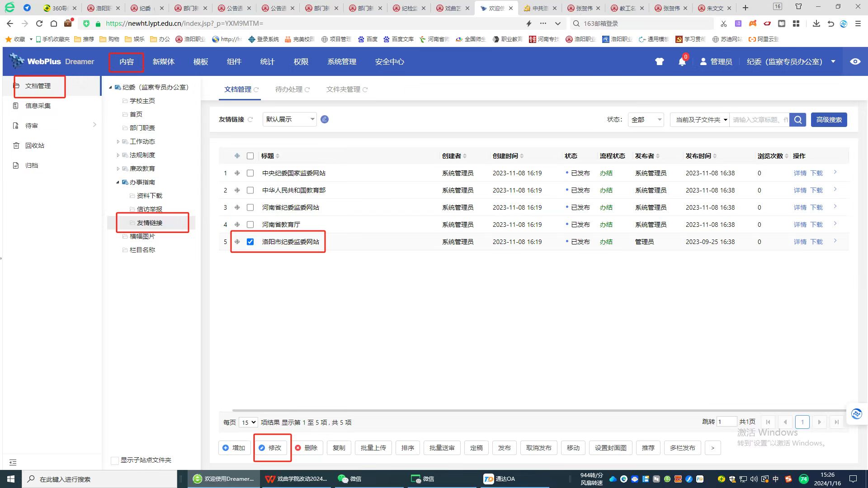Check the box for 中央纪委国家监委网站
Viewport: 868px width, 488px height.
pyautogui.click(x=250, y=173)
